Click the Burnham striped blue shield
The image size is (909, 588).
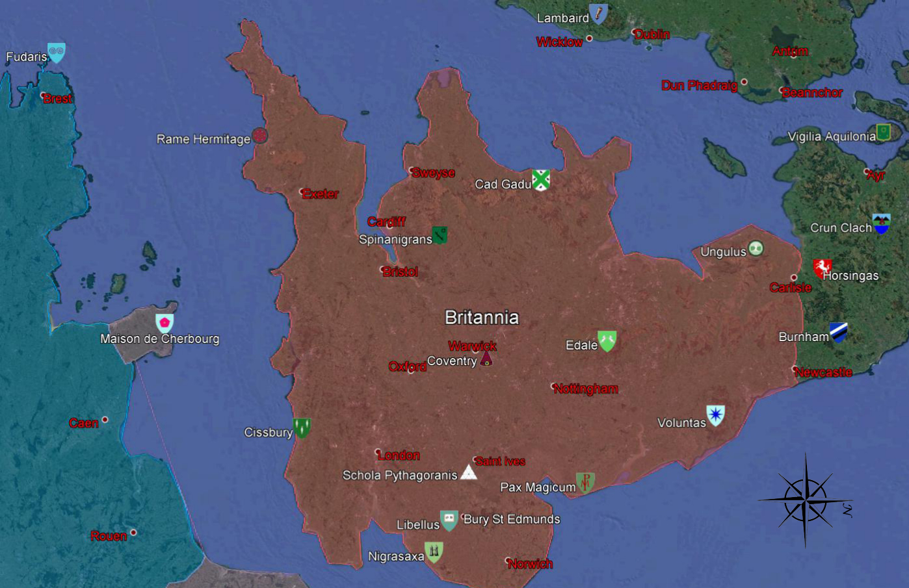tap(838, 332)
